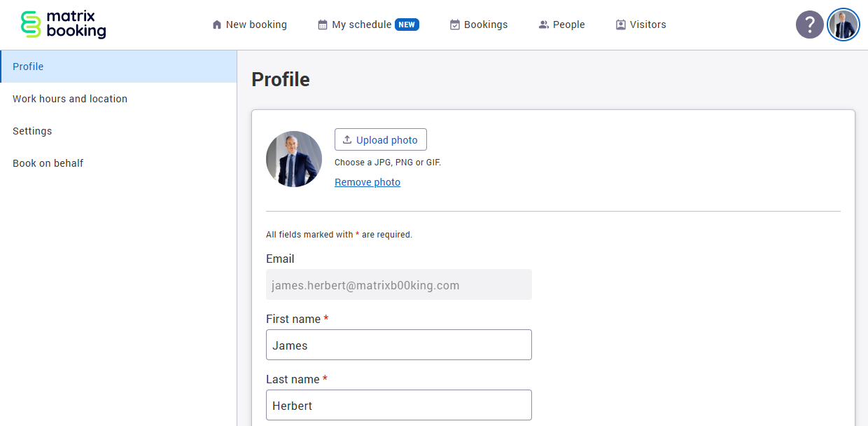This screenshot has width=868, height=426.
Task: Click the Bookings calendar-check icon
Action: click(x=455, y=25)
